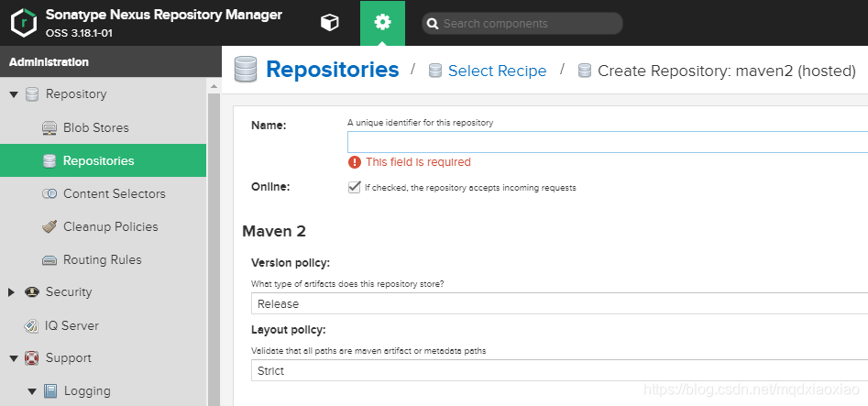Open the Administration gear icon
The height and width of the screenshot is (406, 868).
point(382,23)
